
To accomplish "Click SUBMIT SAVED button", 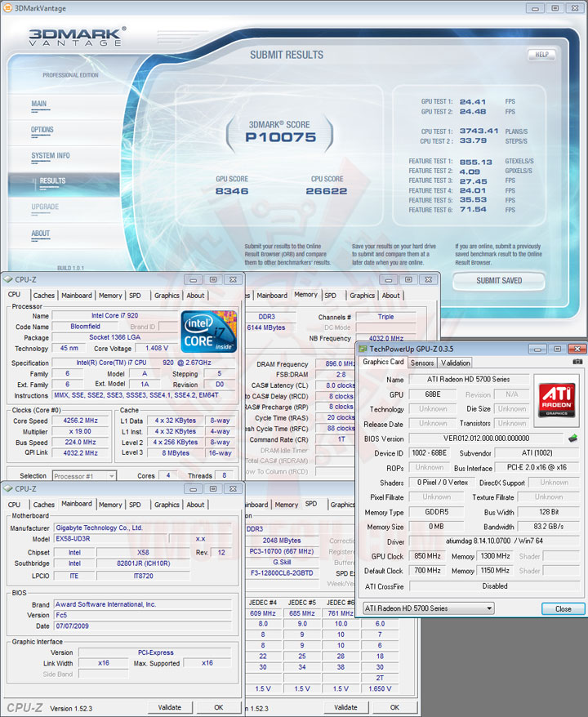I will (499, 281).
